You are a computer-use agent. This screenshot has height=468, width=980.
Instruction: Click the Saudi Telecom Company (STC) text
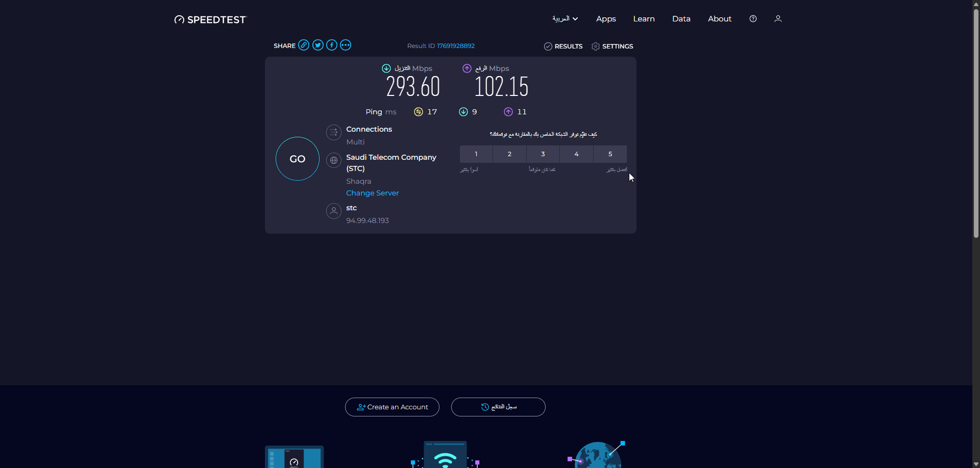pyautogui.click(x=391, y=163)
